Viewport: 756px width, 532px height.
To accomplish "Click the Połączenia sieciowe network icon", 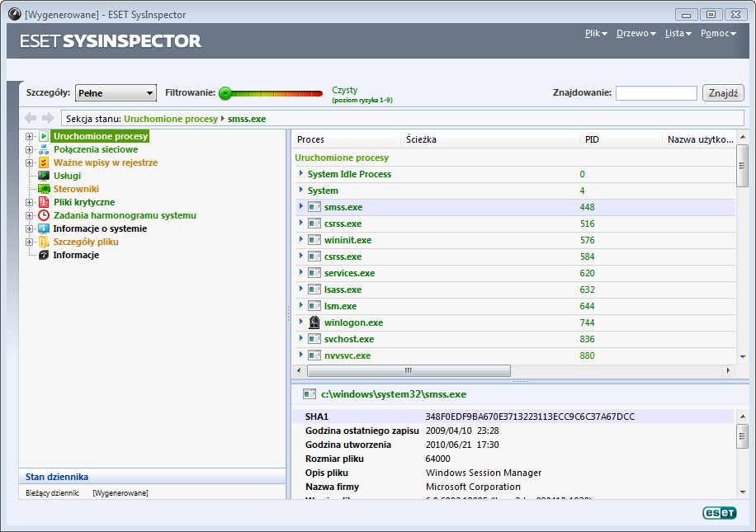I will [44, 149].
